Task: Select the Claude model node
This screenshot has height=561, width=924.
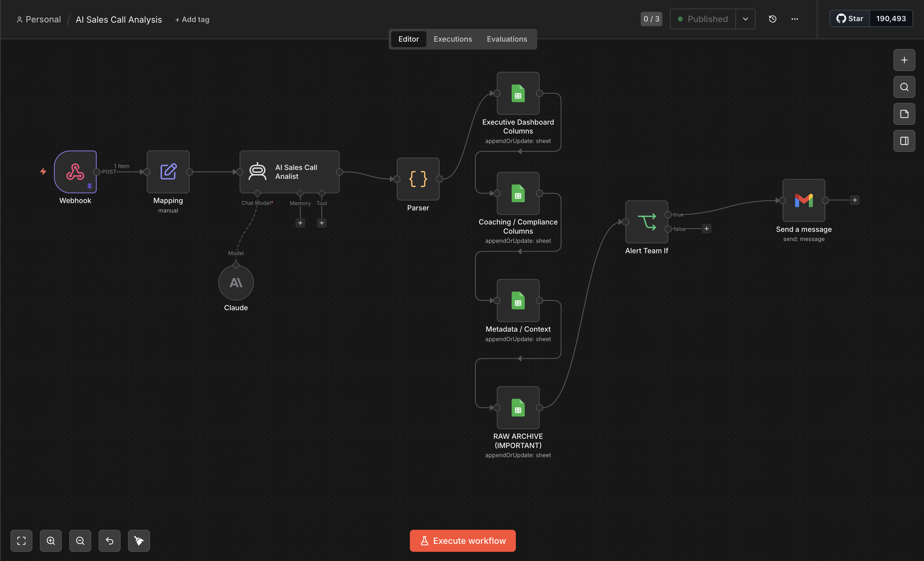Action: (236, 282)
